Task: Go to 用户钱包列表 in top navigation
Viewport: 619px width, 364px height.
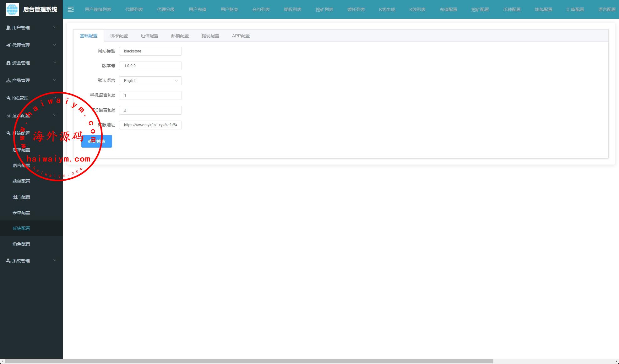Action: coord(98,9)
